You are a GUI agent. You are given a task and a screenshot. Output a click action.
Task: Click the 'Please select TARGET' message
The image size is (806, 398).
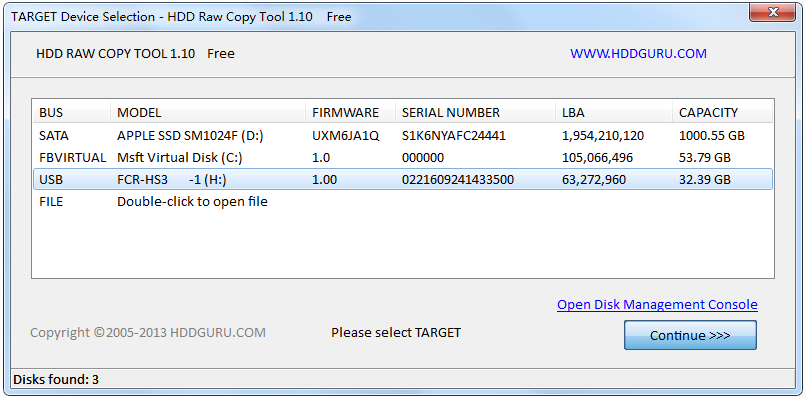396,333
